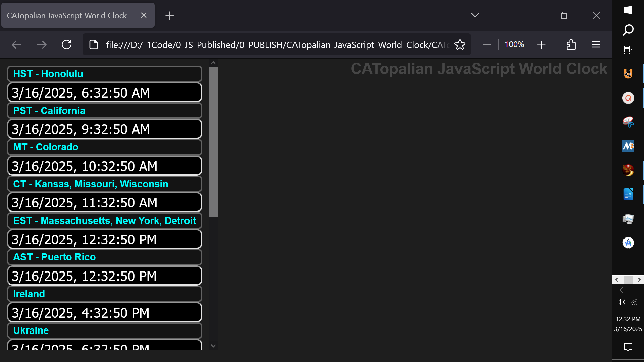Open Task View on the taskbar
The height and width of the screenshot is (362, 644).
coord(628,50)
